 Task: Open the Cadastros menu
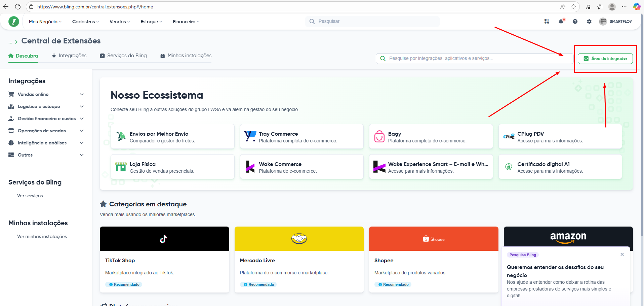(85, 22)
